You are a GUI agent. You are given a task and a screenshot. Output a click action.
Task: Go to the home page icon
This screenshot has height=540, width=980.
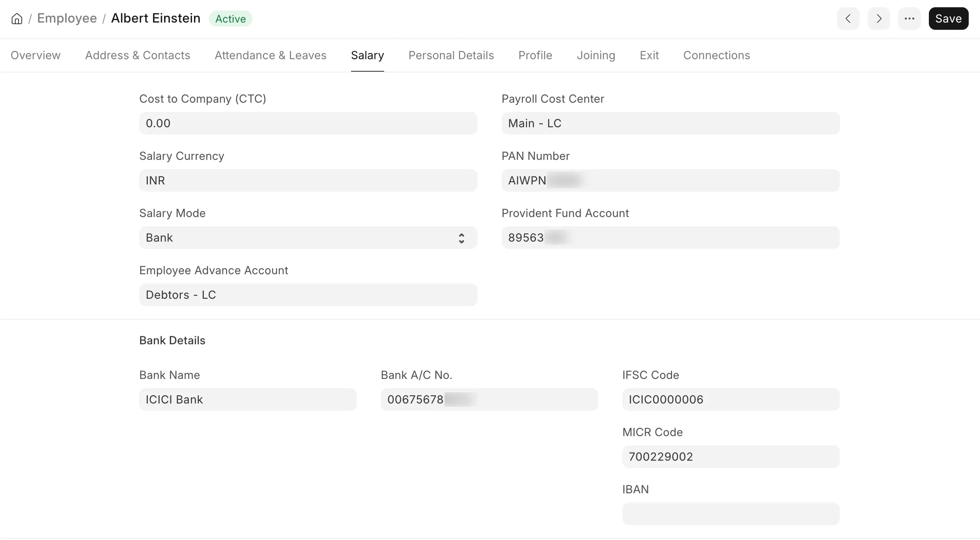tap(17, 19)
